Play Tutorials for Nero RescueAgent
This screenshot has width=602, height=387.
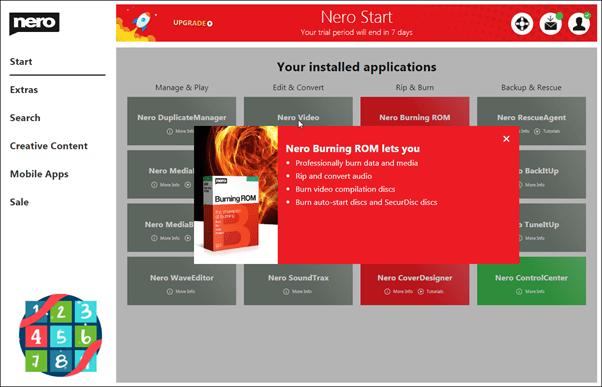(x=547, y=131)
